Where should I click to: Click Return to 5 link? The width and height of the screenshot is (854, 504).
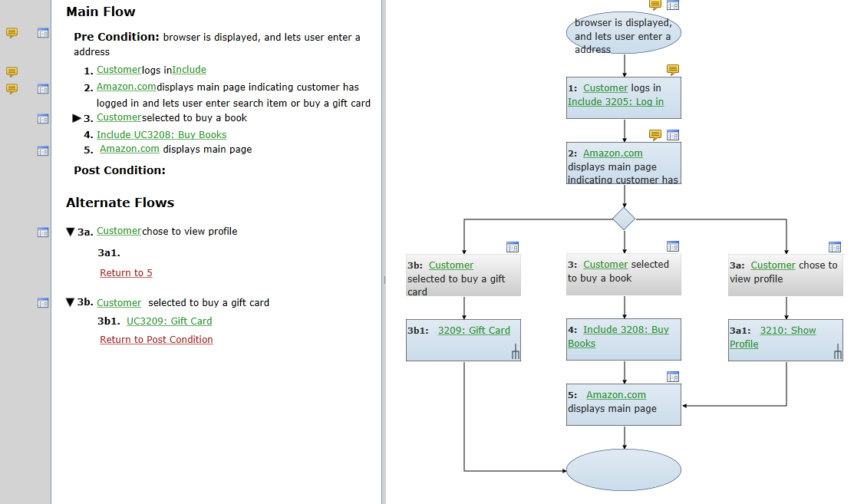click(x=126, y=273)
